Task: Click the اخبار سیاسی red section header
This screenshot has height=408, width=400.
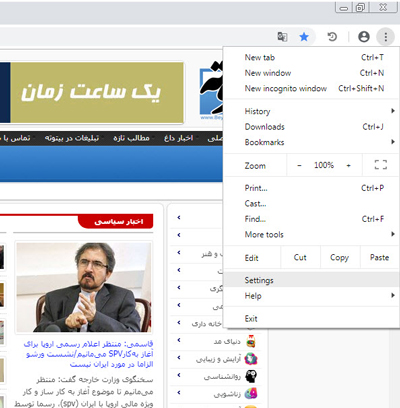Action: [x=116, y=221]
